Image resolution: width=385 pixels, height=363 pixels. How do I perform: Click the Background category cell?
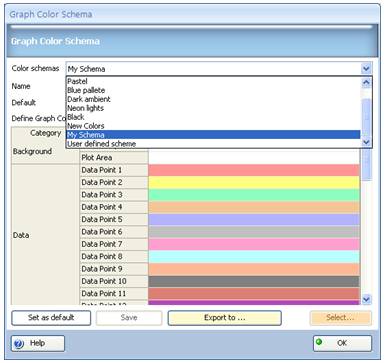click(x=45, y=151)
